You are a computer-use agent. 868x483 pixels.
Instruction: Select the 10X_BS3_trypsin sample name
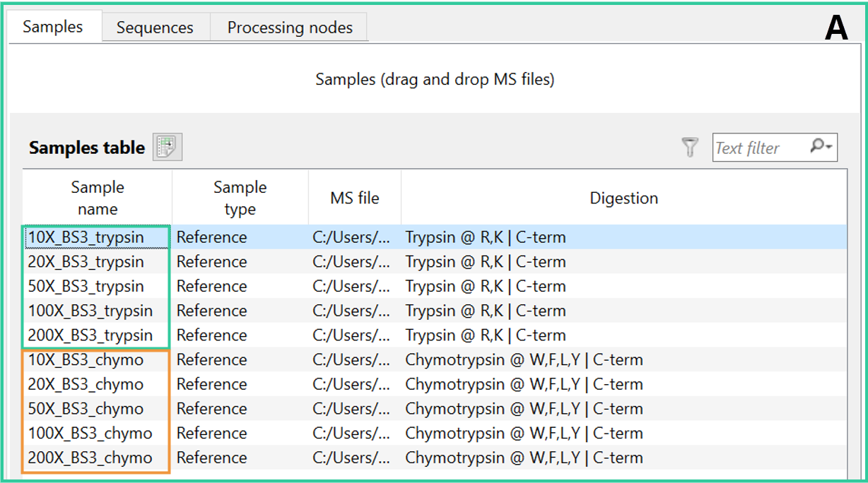86,237
